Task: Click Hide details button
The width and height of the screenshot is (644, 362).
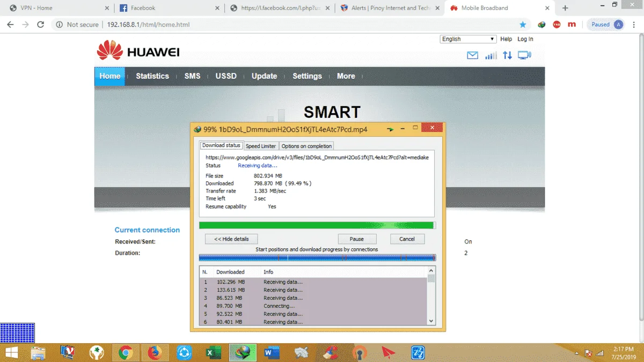Action: tap(231, 239)
